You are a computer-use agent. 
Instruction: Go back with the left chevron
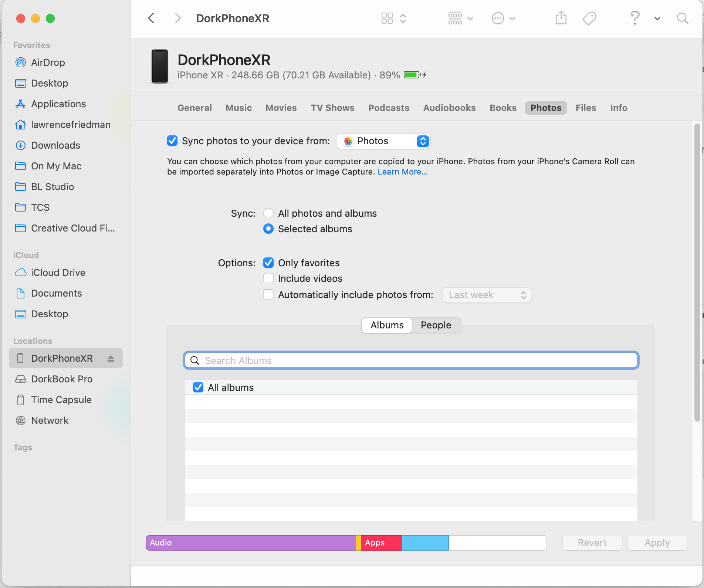[151, 18]
